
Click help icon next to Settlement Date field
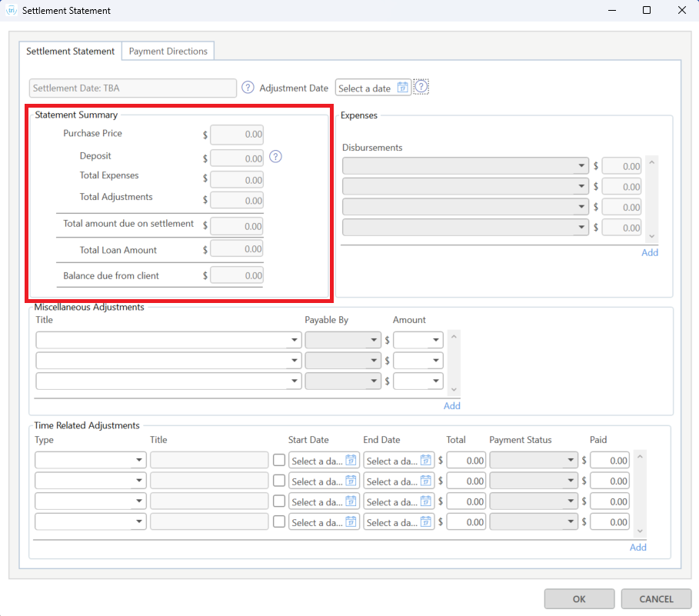click(x=248, y=88)
